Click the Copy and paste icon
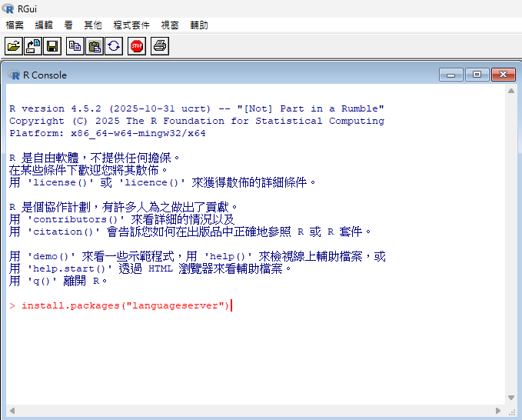This screenshot has width=522, height=420. pos(113,46)
